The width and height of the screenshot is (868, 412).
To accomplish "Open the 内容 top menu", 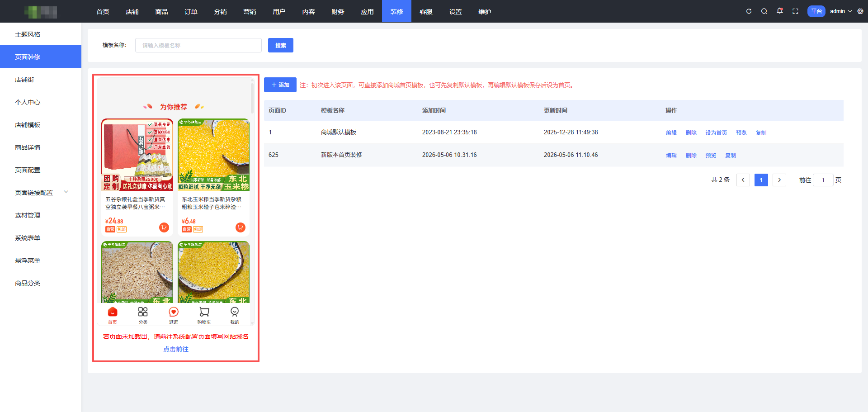I will [x=309, y=11].
